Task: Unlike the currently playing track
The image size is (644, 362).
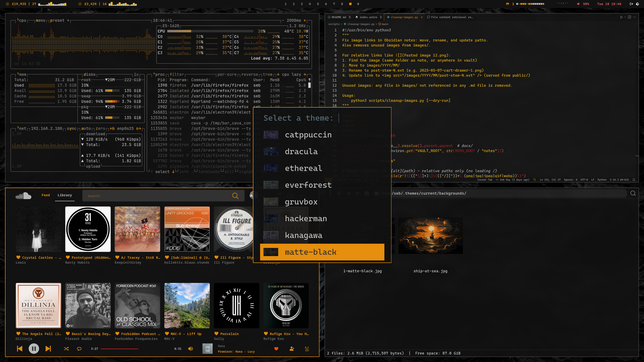Action: click(276, 349)
